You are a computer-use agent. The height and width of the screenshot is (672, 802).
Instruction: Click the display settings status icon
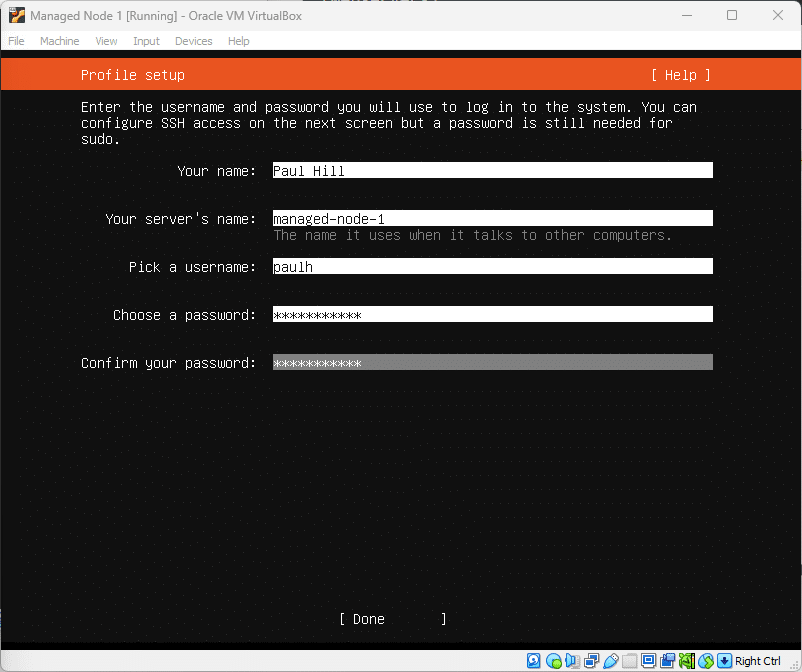pyautogui.click(x=649, y=661)
